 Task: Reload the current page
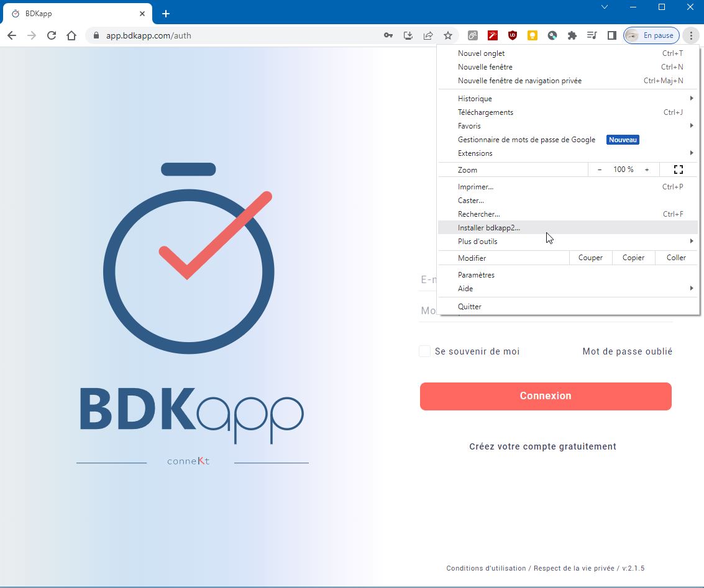pyautogui.click(x=52, y=35)
